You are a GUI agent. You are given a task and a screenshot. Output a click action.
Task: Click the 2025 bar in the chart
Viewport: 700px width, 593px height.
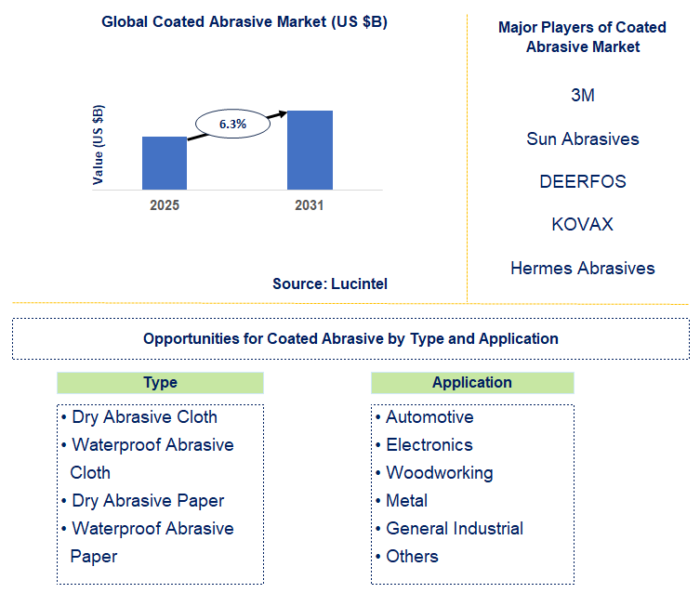tap(165, 163)
